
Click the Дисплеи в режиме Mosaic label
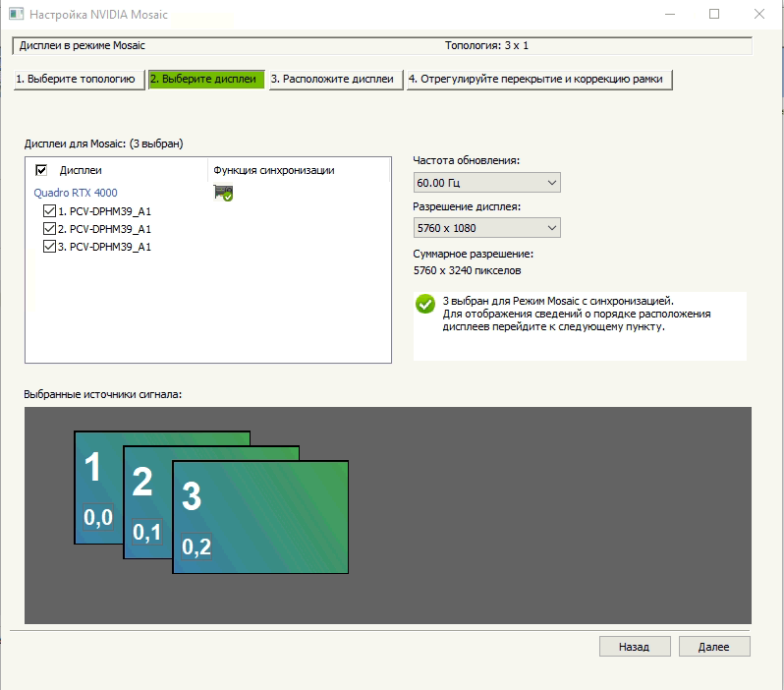tap(82, 45)
